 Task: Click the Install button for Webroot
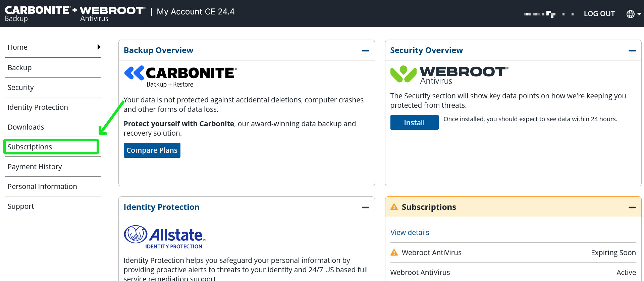414,123
